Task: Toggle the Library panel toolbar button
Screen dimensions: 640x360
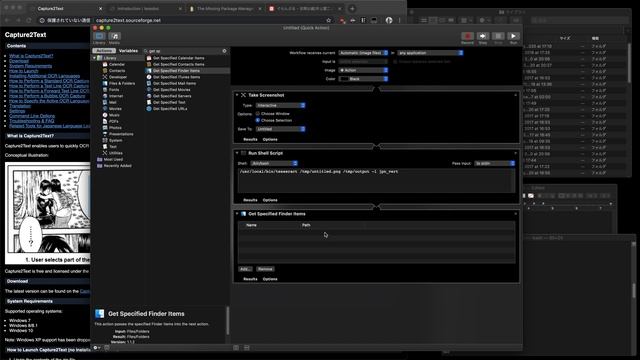Action: (x=99, y=36)
